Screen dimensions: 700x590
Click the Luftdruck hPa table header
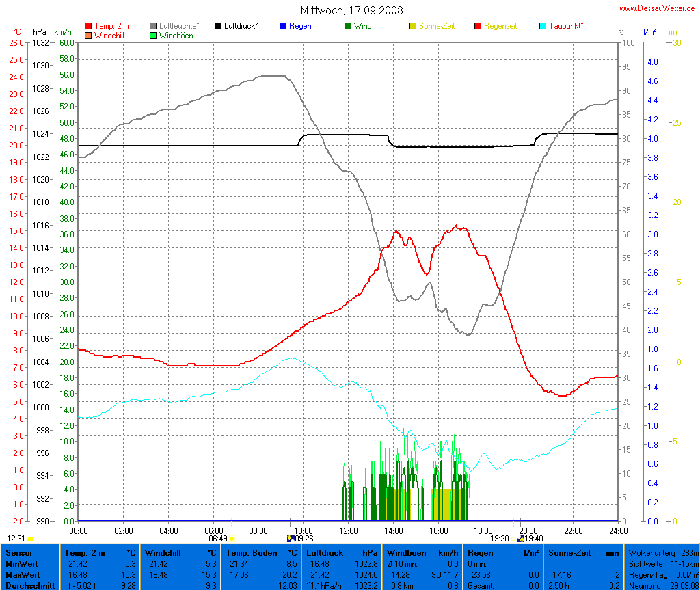[x=341, y=552]
